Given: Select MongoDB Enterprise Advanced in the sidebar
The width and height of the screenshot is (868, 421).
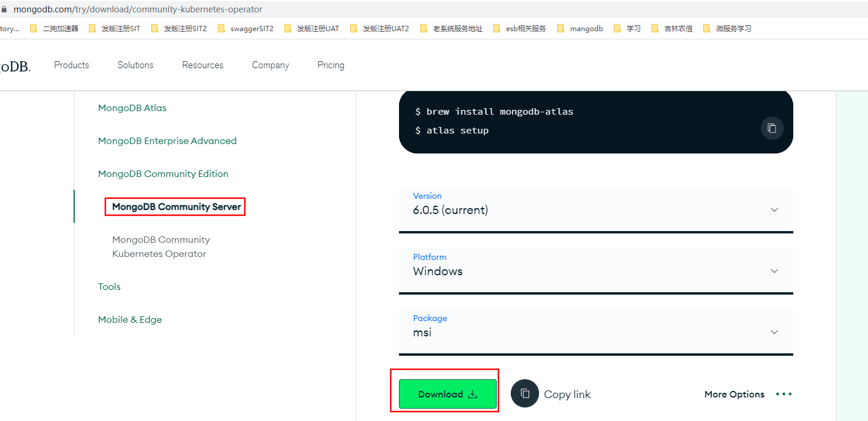Looking at the screenshot, I should click(168, 141).
